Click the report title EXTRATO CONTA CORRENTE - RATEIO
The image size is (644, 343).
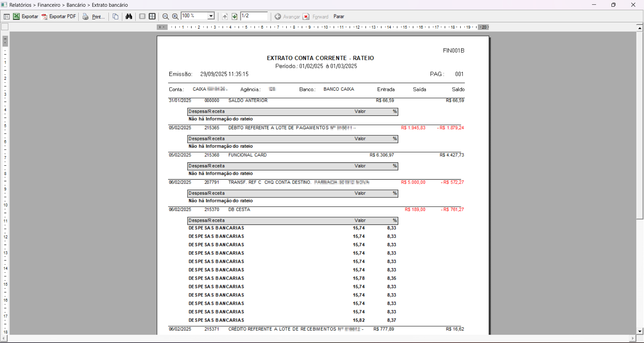pos(320,58)
